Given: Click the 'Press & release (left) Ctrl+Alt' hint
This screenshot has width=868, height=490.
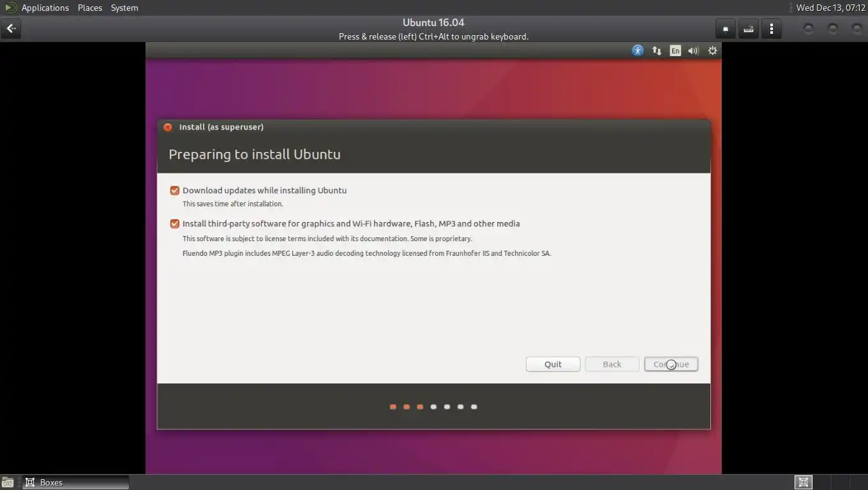Looking at the screenshot, I should (x=433, y=37).
